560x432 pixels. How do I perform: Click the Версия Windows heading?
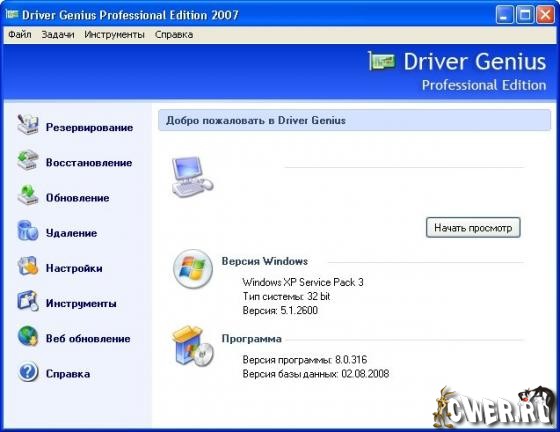click(x=265, y=261)
